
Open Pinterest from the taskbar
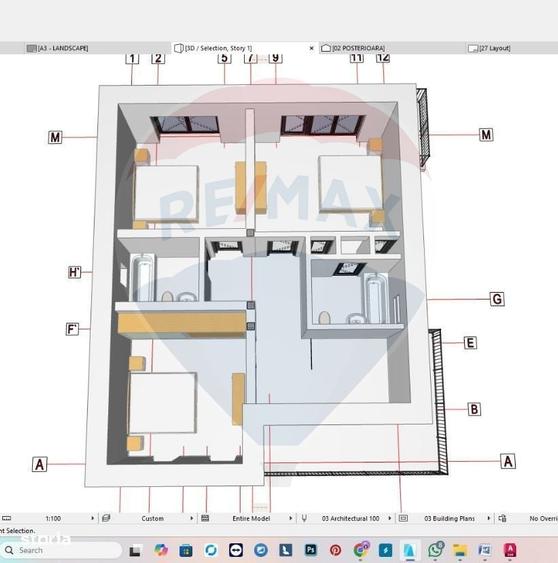click(335, 550)
